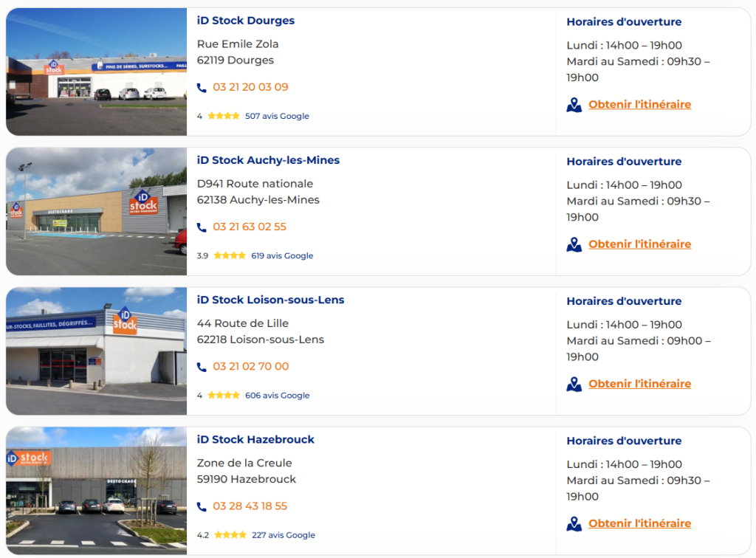Click phone icon for Auchy-les-Mines store
Viewport: 756px width, 558px height.
click(x=202, y=227)
